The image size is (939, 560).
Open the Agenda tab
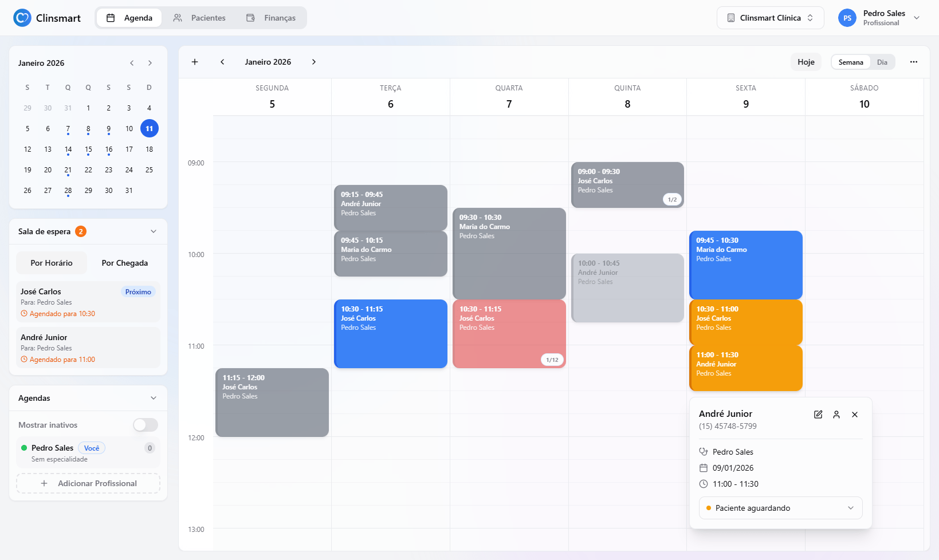[x=129, y=18]
